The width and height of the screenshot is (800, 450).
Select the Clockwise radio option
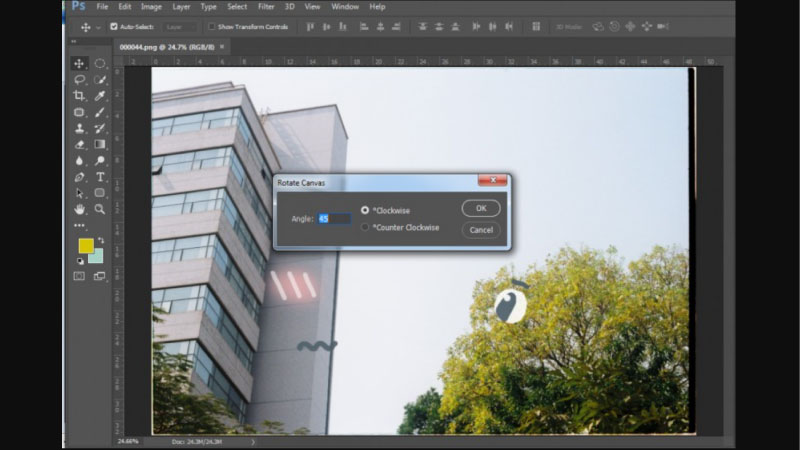365,210
